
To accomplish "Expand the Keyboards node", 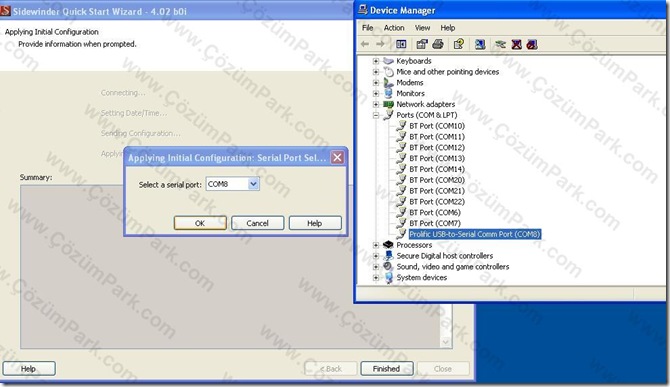I will click(x=376, y=61).
